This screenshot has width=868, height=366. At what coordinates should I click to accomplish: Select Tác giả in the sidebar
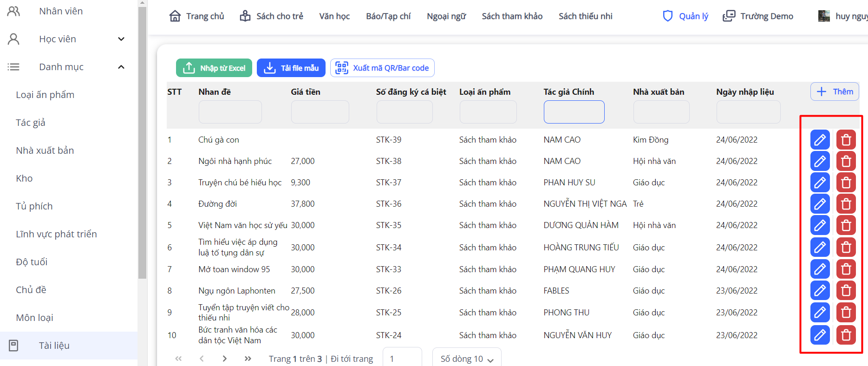point(31,123)
